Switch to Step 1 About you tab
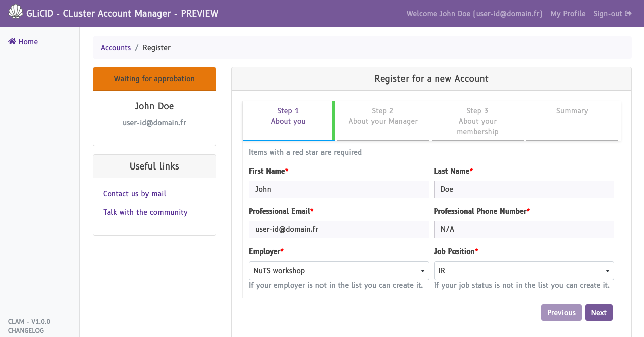Image resolution: width=644 pixels, height=337 pixels. [288, 116]
